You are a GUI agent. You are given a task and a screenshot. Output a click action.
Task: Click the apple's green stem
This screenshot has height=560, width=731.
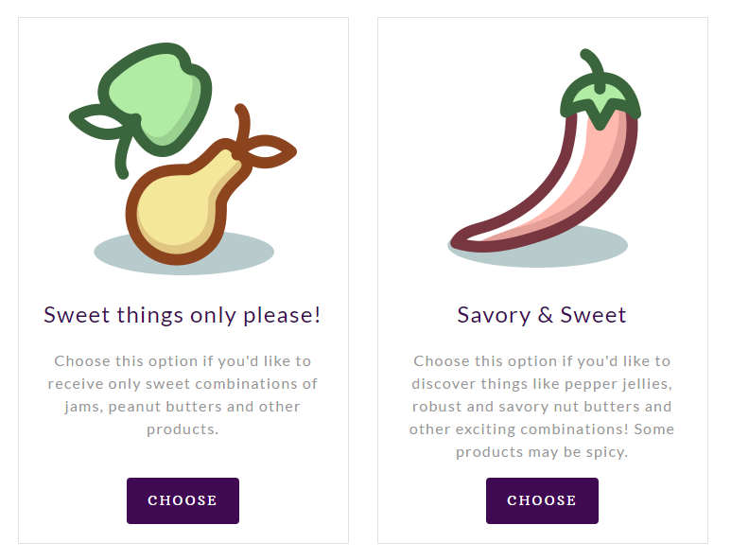[122, 157]
